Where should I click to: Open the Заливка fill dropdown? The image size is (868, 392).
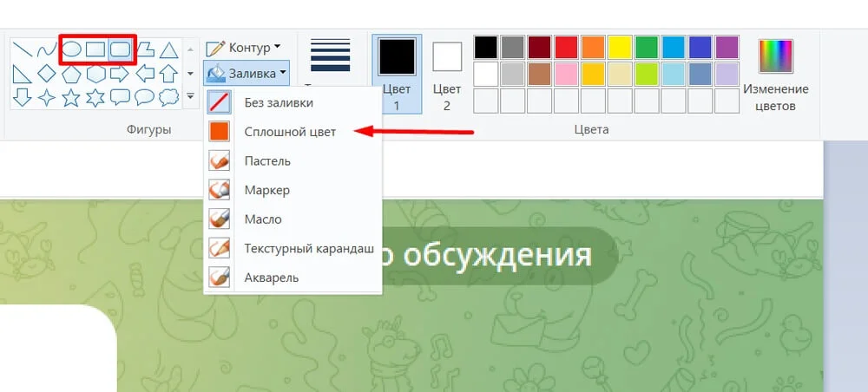coord(247,73)
